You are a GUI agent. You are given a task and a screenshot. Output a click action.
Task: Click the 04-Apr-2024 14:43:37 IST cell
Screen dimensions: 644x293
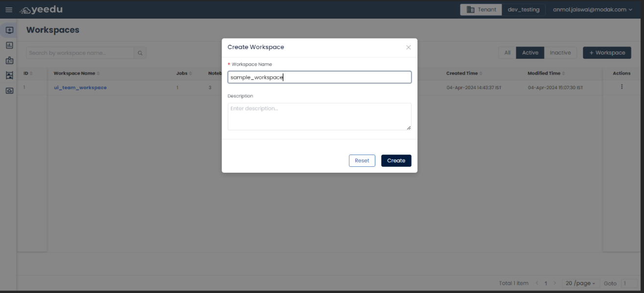click(474, 88)
